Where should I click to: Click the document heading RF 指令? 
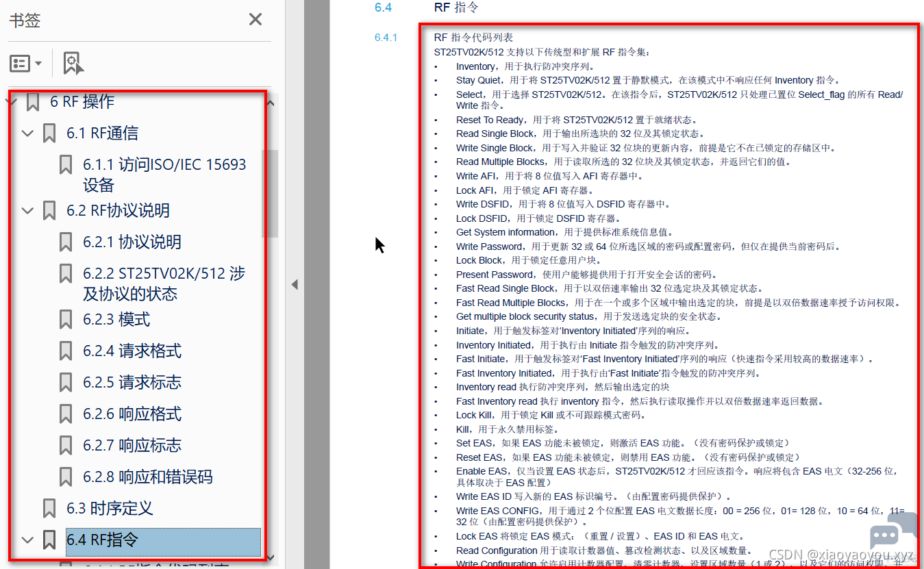point(456,8)
